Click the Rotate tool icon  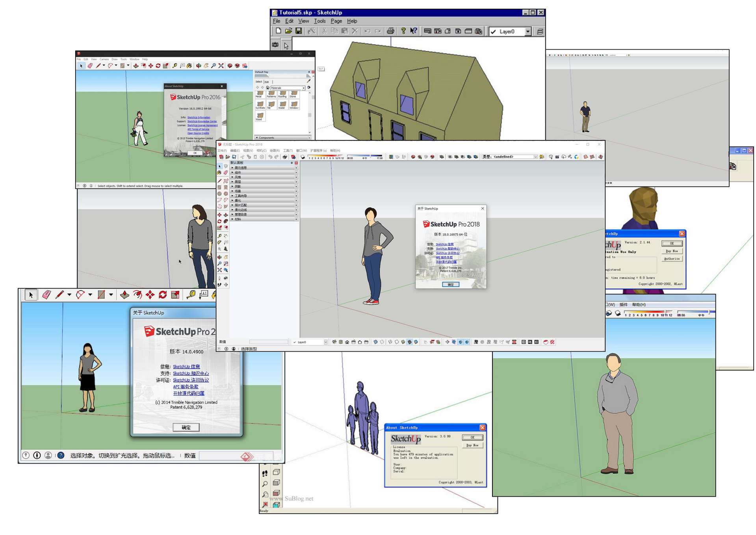[163, 295]
